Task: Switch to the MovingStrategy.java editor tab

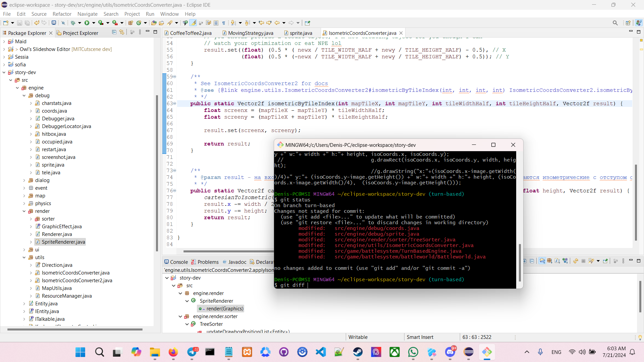Action: point(250,33)
